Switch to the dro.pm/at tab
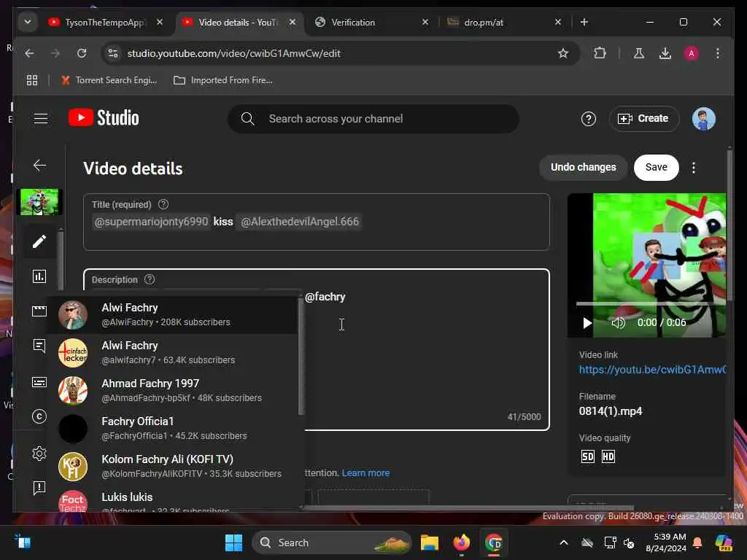Screen dimensions: 747x560 tap(483, 23)
